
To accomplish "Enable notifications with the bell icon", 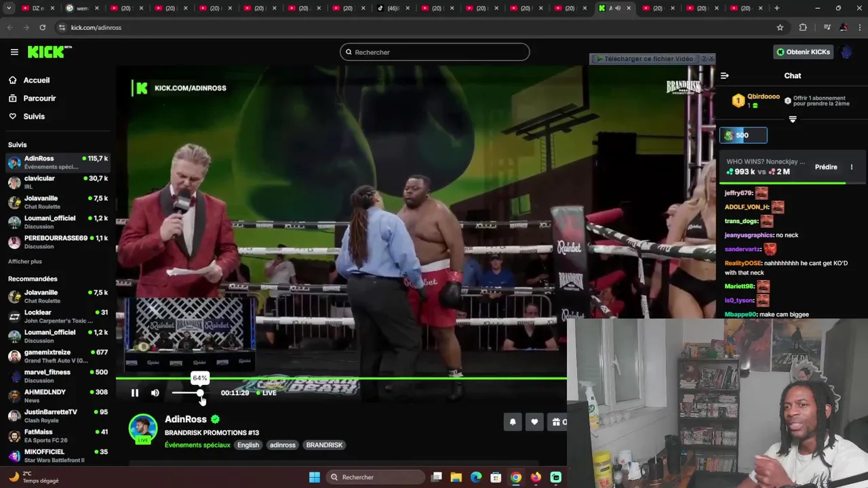I will pyautogui.click(x=513, y=422).
